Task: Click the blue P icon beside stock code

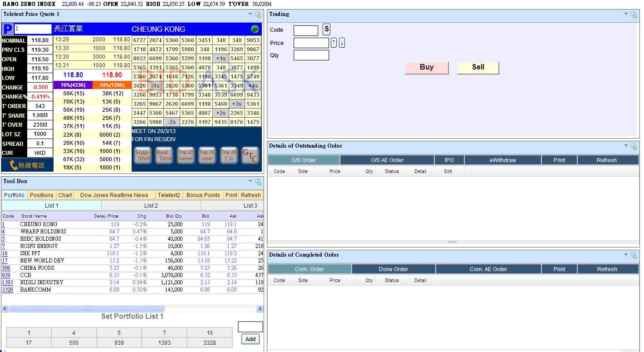Action: coord(8,30)
